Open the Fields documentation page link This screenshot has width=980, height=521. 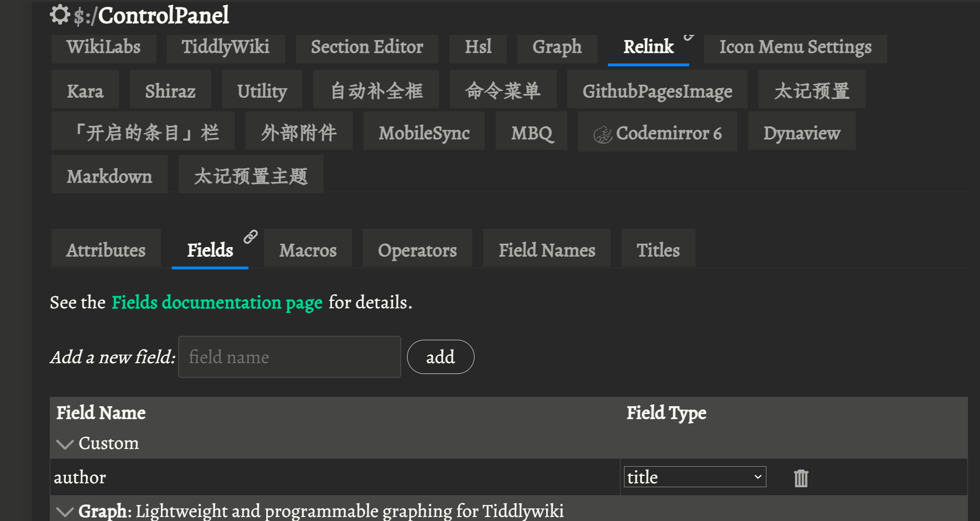[x=217, y=303]
